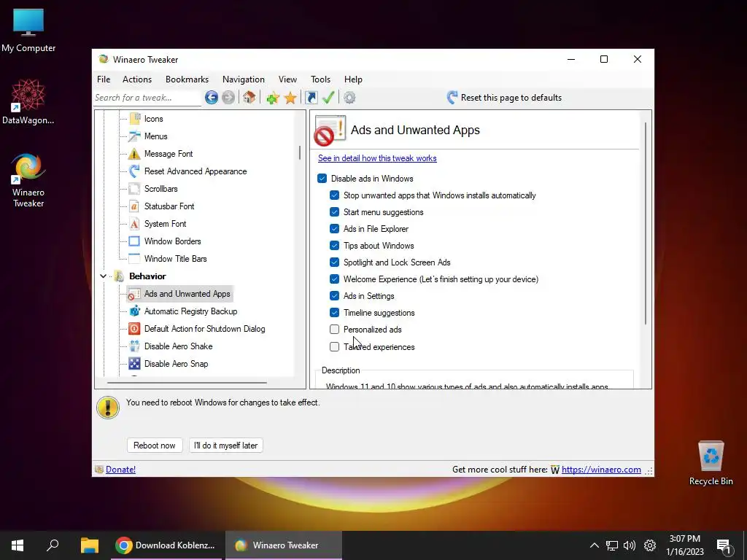This screenshot has width=747, height=560.
Task: Click I'll do it myself later
Action: (226, 446)
